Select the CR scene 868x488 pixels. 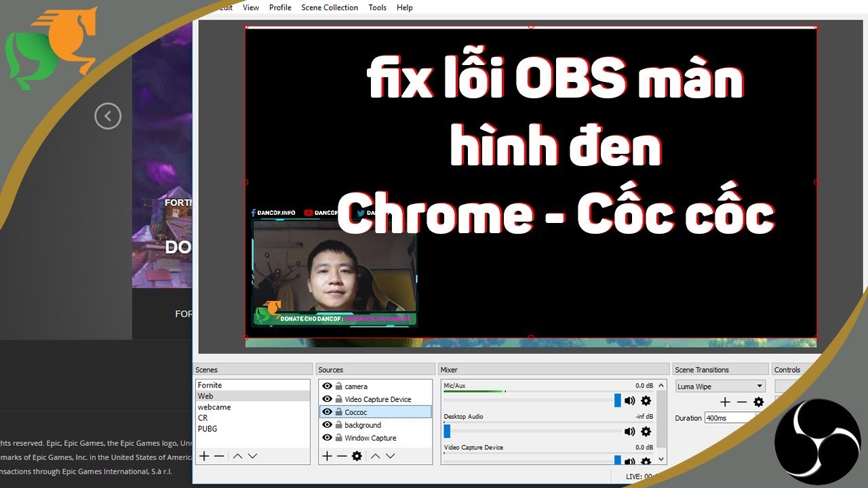252,418
